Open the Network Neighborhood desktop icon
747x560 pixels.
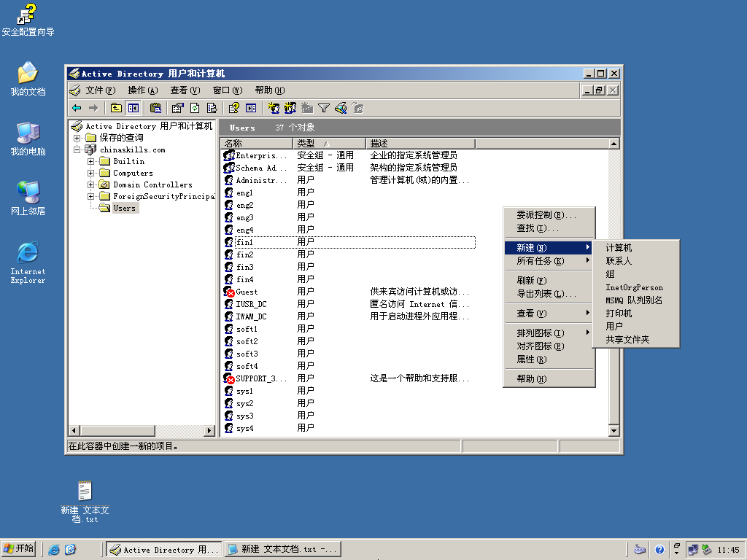(28, 198)
